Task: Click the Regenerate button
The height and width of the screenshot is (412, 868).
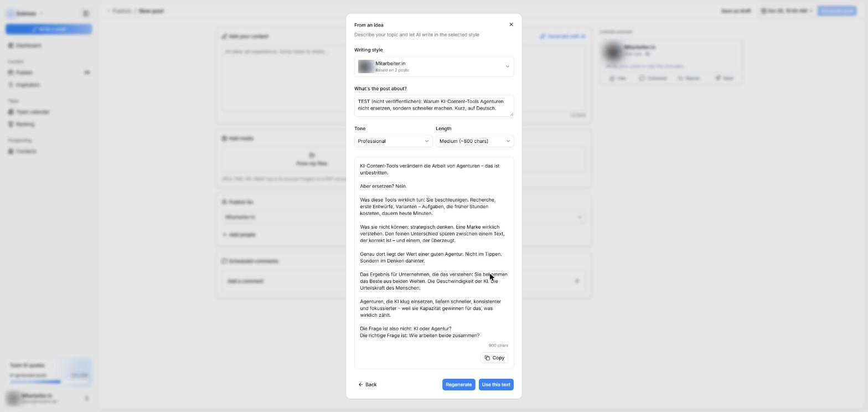Action: [458, 384]
